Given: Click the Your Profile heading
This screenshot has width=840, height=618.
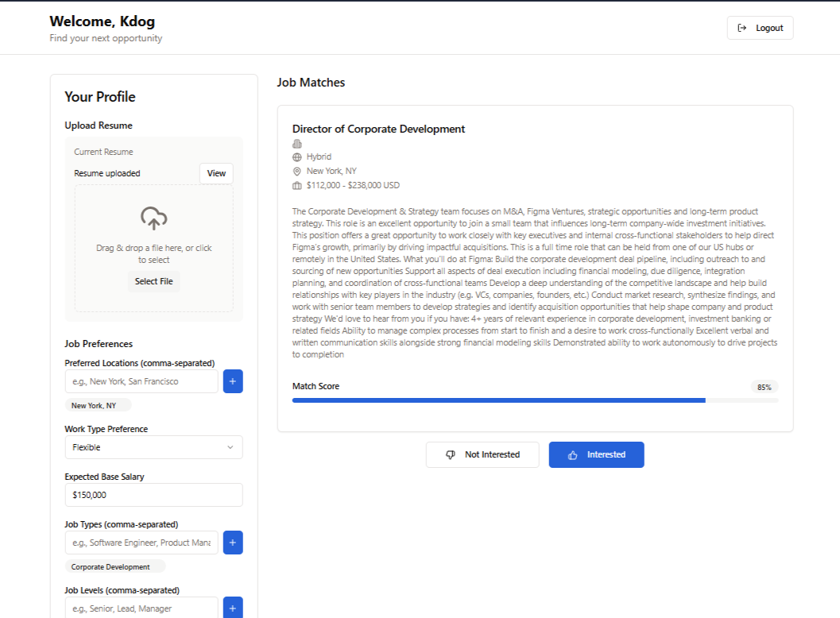Looking at the screenshot, I should 100,97.
